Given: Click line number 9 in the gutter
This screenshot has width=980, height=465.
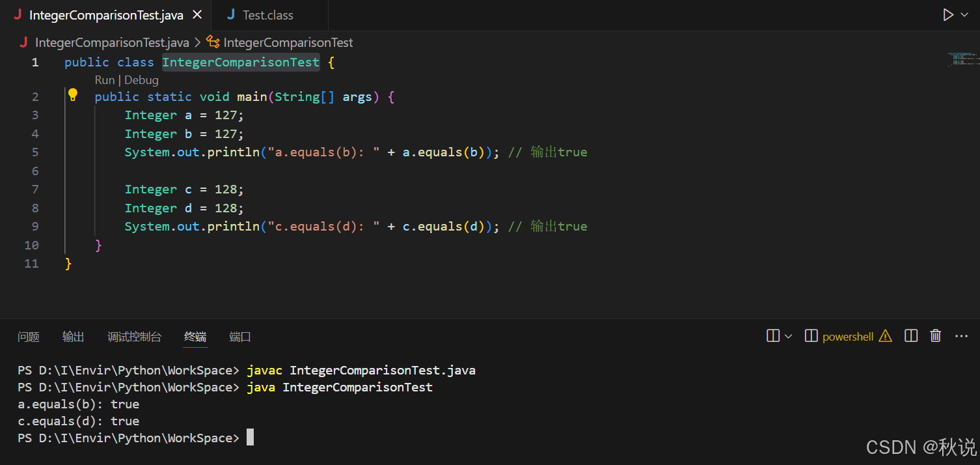Looking at the screenshot, I should click(35, 227).
